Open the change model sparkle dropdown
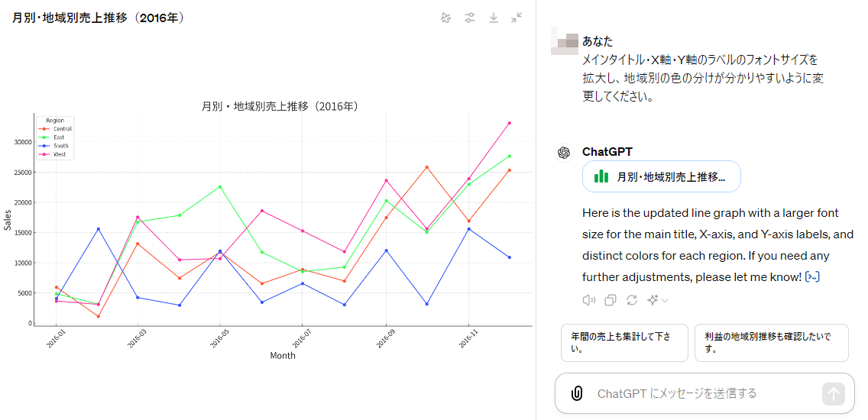This screenshot has width=868, height=420. pyautogui.click(x=657, y=300)
